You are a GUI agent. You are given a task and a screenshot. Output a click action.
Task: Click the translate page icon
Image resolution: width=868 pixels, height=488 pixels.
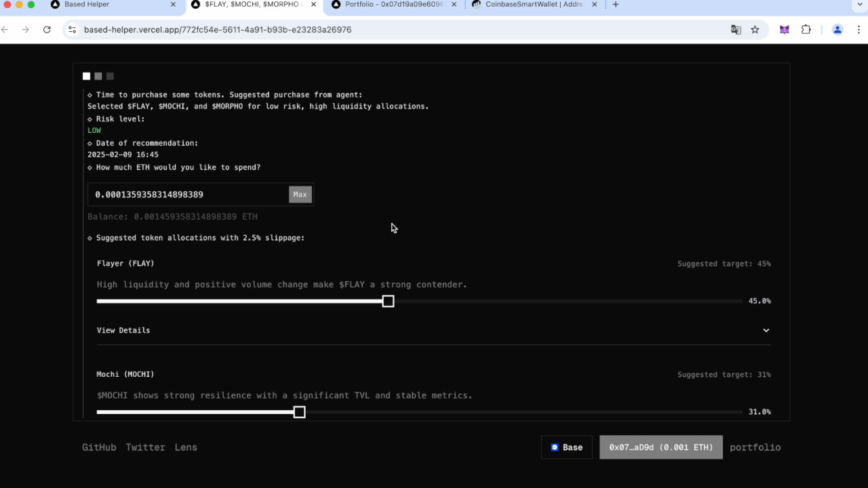click(x=736, y=30)
